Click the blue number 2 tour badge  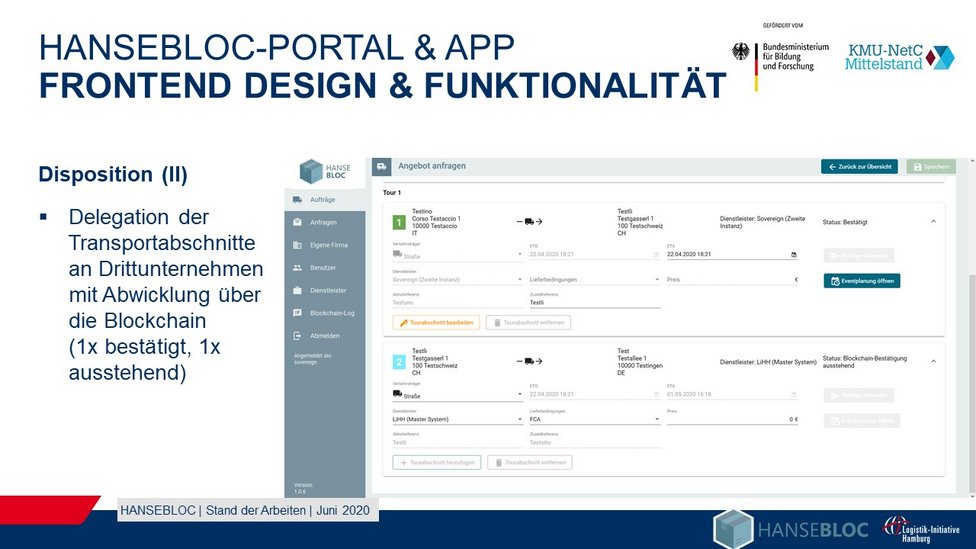pos(399,362)
